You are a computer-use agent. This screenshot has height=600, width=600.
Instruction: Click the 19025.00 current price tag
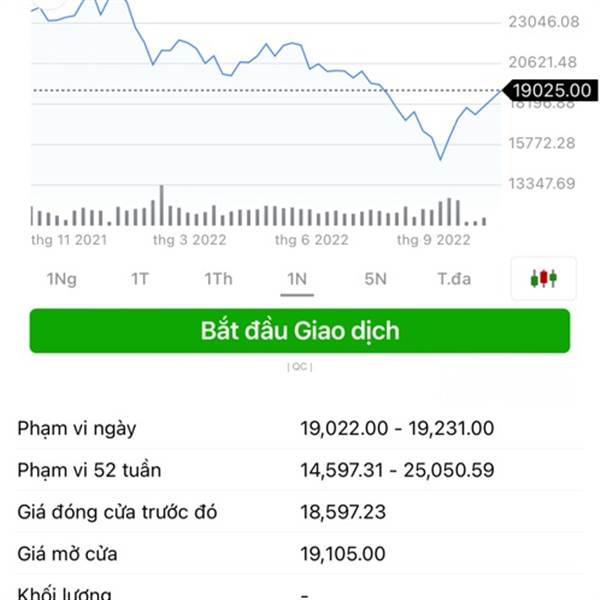pos(550,91)
